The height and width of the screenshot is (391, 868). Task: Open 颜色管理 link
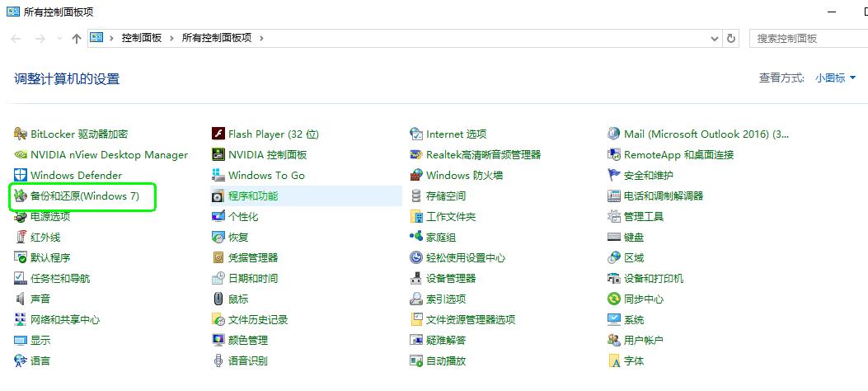click(248, 340)
